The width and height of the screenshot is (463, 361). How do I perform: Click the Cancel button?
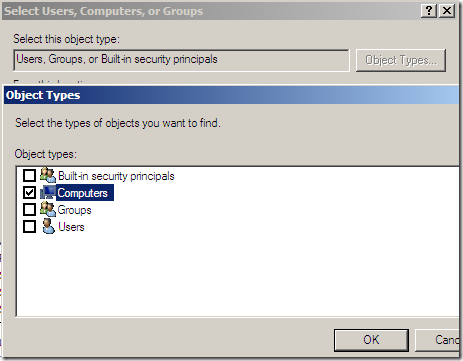click(x=438, y=340)
